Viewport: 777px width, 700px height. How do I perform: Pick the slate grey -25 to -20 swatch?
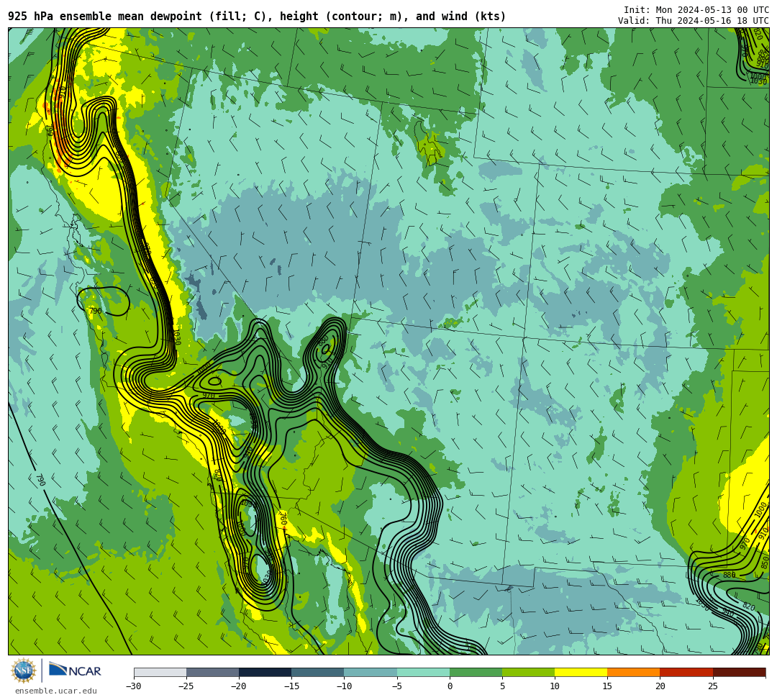212,672
